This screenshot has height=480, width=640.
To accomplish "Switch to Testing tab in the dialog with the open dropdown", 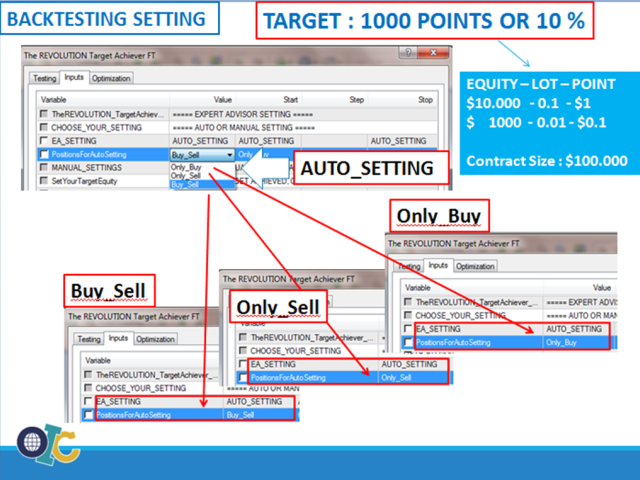I will (x=44, y=78).
